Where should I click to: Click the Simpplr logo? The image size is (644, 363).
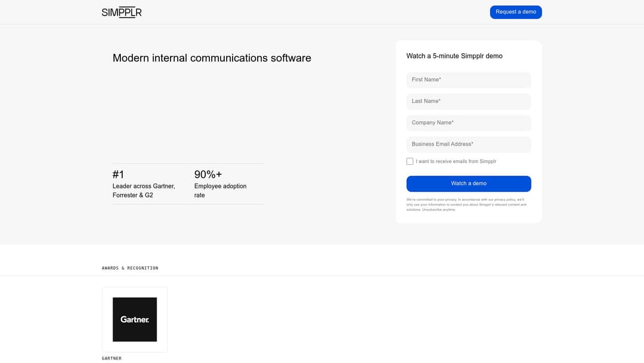(122, 13)
